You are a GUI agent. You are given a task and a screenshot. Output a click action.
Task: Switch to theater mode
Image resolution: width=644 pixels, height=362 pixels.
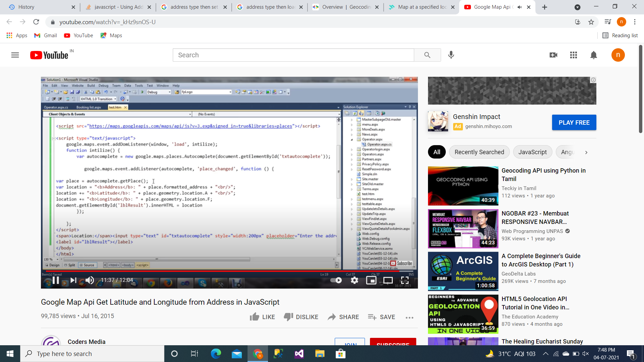388,280
